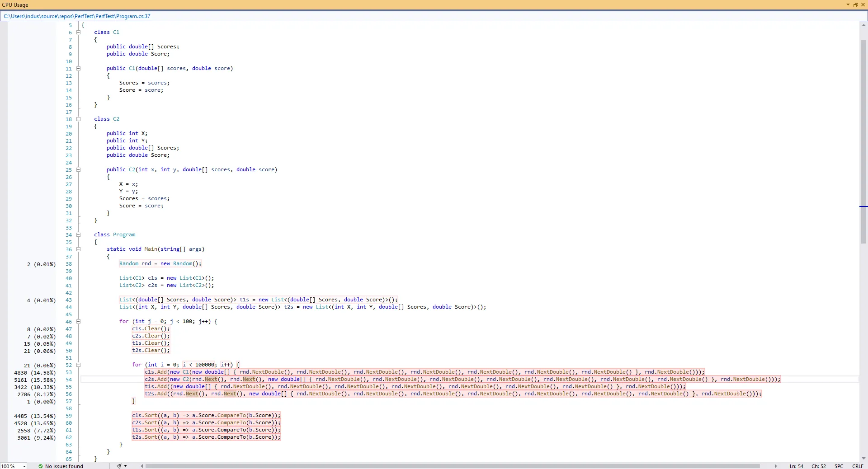
Task: Click line number 54 in the margin
Action: 69,380
